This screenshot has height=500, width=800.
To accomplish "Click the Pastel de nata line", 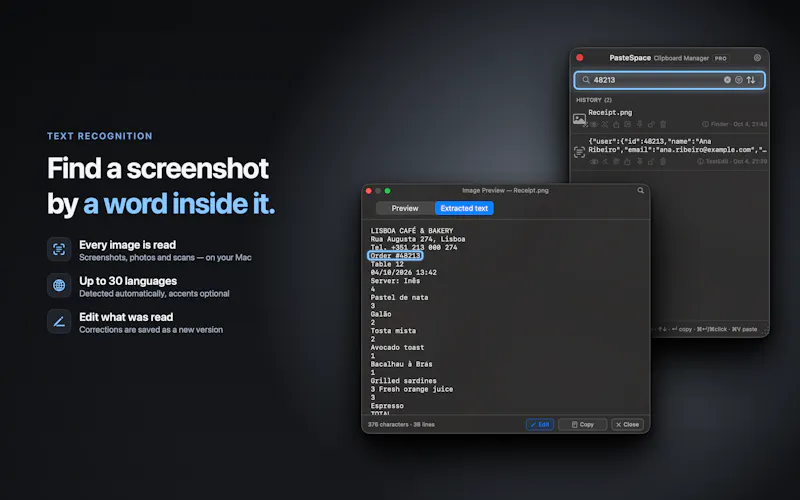I will pos(399,297).
